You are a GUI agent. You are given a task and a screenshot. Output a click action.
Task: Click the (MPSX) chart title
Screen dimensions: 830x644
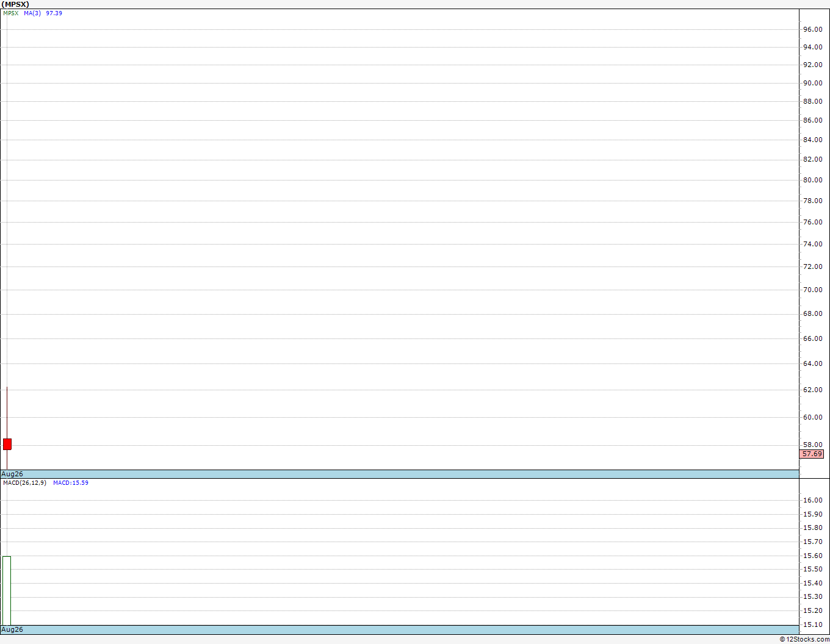point(15,4)
